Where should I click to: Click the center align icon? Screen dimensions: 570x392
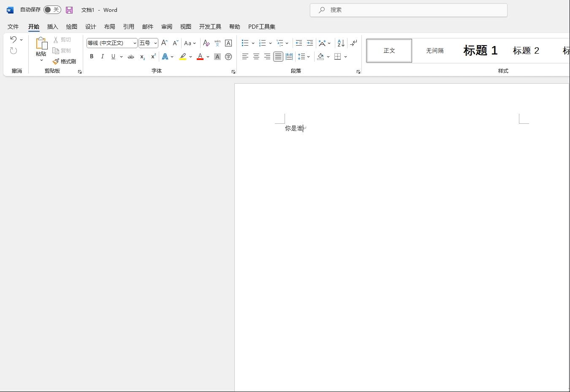[x=256, y=57]
